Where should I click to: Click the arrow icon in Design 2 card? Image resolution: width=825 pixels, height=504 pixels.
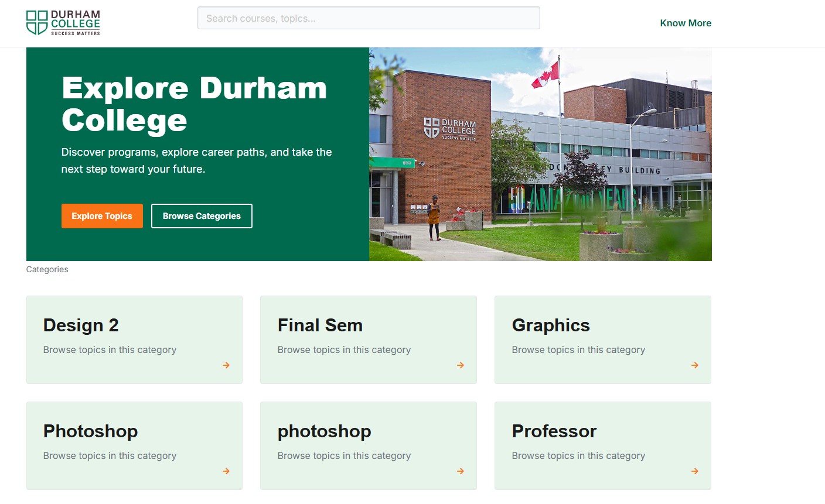226,365
